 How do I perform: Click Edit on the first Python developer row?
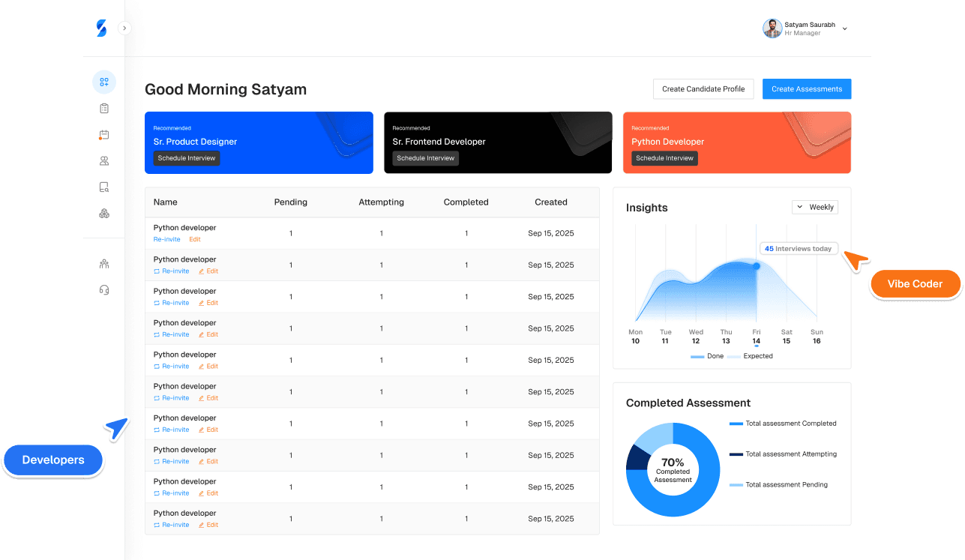194,239
